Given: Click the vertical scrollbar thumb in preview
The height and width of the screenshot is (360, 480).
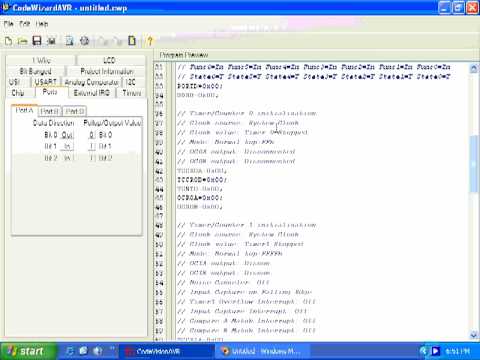Looking at the screenshot, I should pyautogui.click(x=474, y=163).
